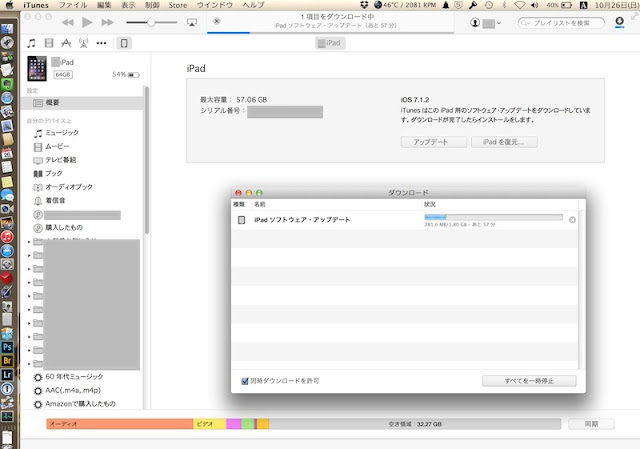The height and width of the screenshot is (449, 640).
Task: Adjust the volume slider
Action: [x=151, y=22]
